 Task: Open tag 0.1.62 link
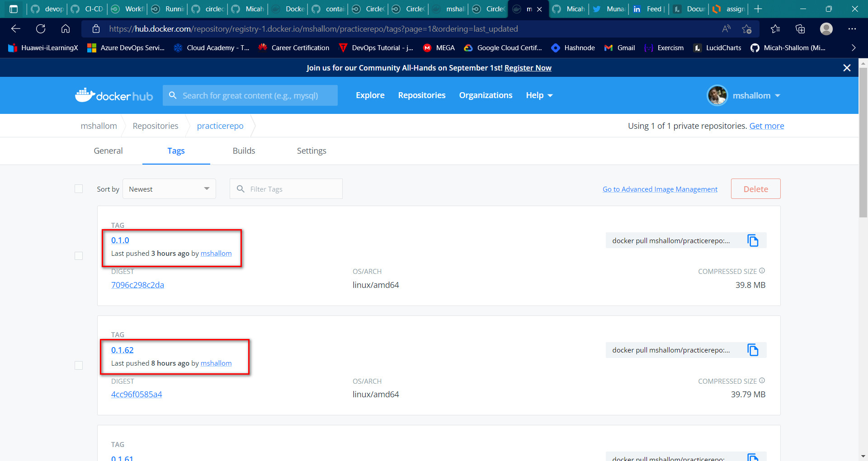(123, 350)
